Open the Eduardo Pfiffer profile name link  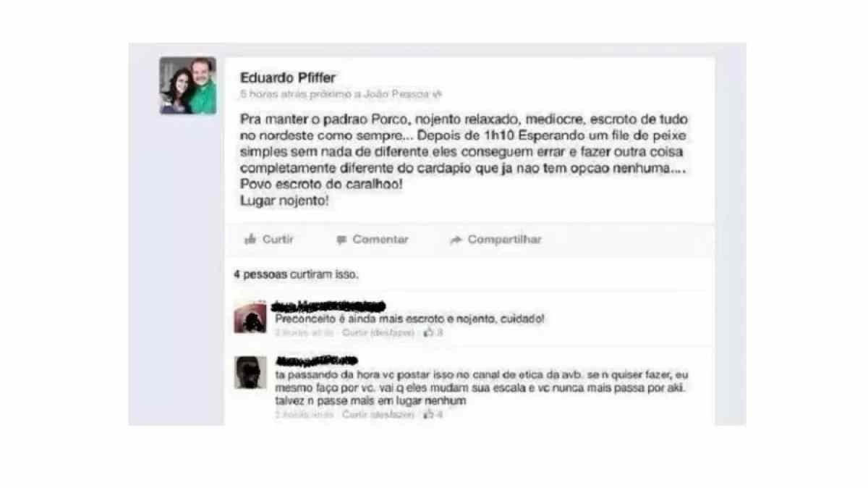(x=288, y=77)
